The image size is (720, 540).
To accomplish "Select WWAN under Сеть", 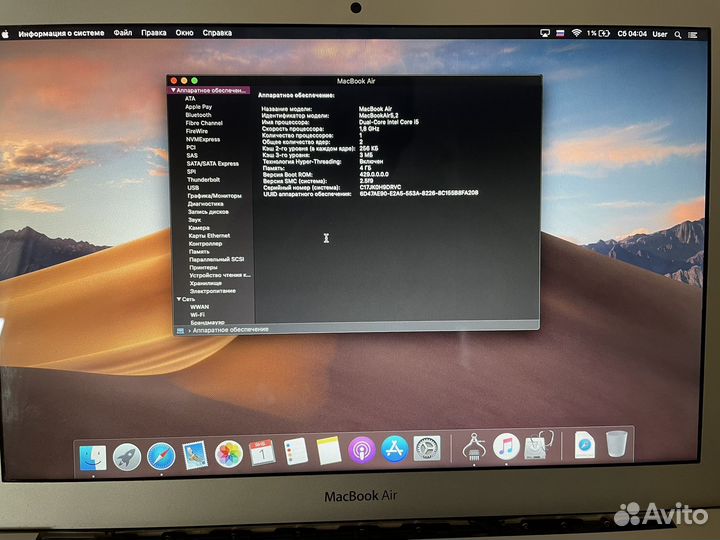I will click(200, 307).
